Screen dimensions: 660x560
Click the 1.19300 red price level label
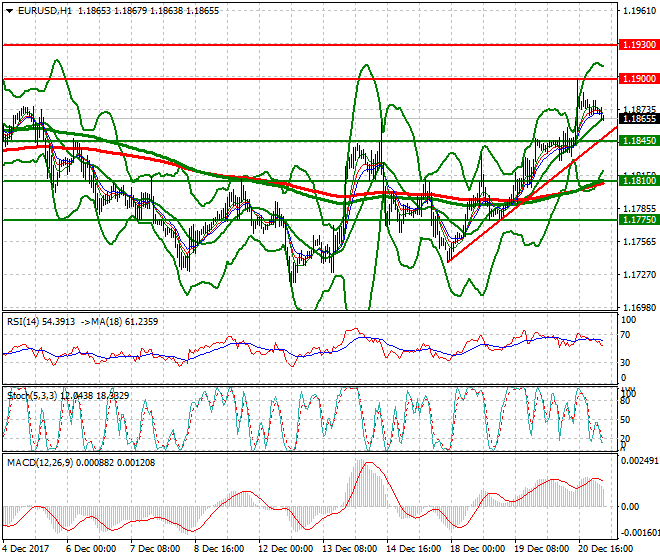click(639, 45)
